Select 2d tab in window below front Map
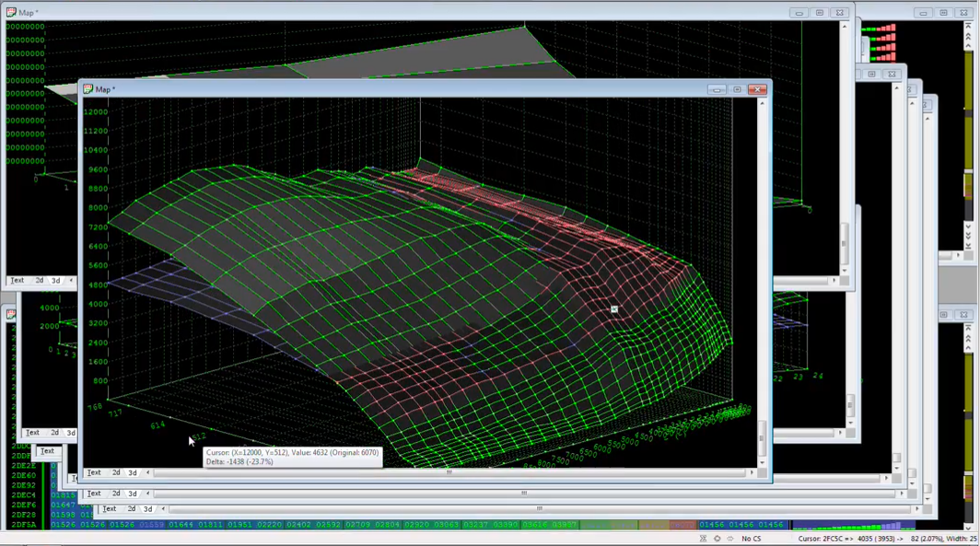The width and height of the screenshot is (980, 546). 116,494
